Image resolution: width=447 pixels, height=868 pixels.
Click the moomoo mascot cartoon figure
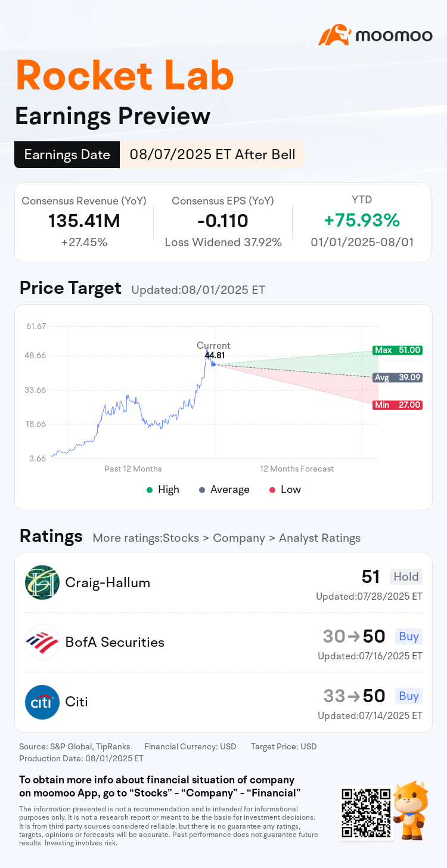[x=410, y=811]
